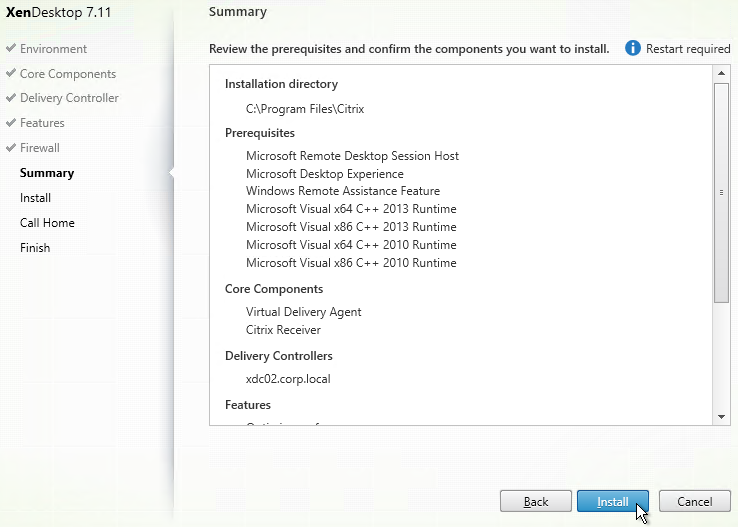This screenshot has height=527, width=738.
Task: Open the Call Home step in sidebar
Action: point(47,223)
